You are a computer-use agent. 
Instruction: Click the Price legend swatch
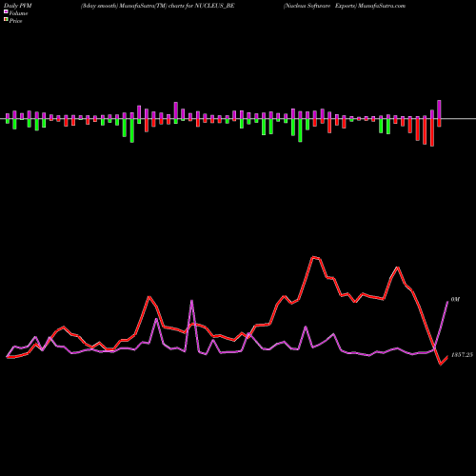(6, 20)
